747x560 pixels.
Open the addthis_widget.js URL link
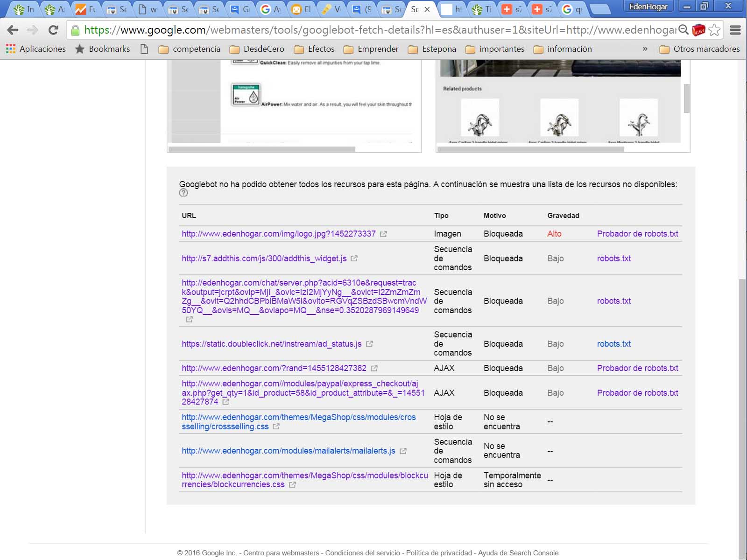[x=264, y=259]
